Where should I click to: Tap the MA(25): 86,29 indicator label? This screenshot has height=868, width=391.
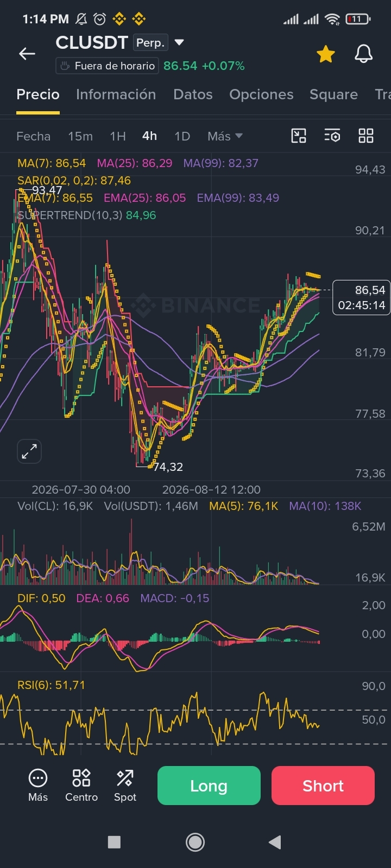(135, 163)
